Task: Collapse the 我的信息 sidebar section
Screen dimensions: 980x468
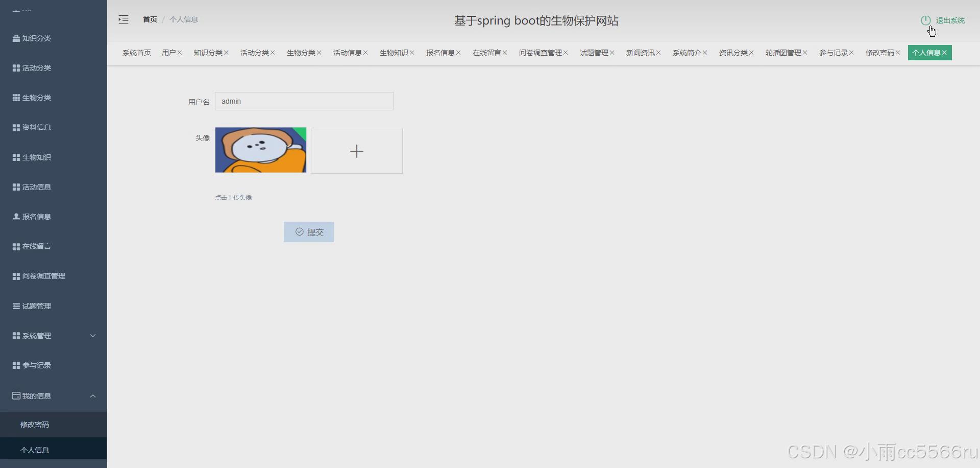Action: point(53,395)
